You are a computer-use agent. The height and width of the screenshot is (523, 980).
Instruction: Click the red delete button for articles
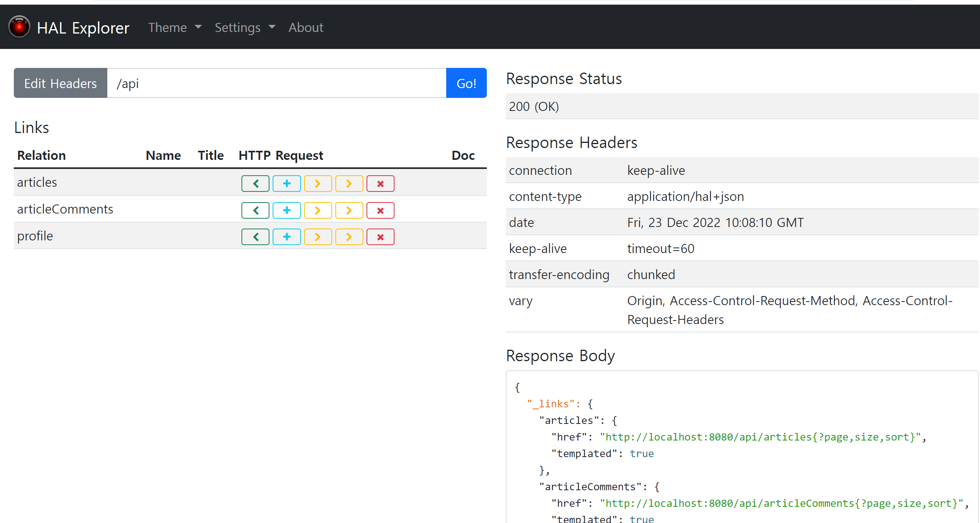click(x=380, y=184)
